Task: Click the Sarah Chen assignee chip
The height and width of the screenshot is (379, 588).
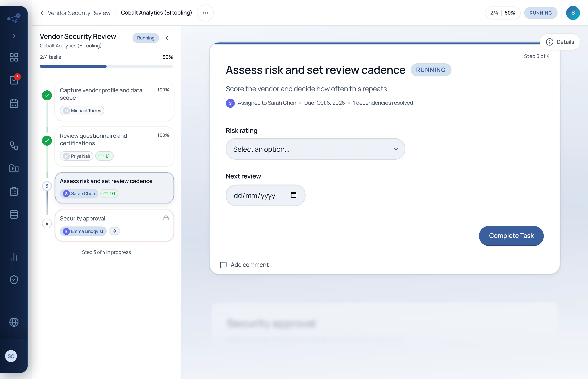Action: [79, 193]
